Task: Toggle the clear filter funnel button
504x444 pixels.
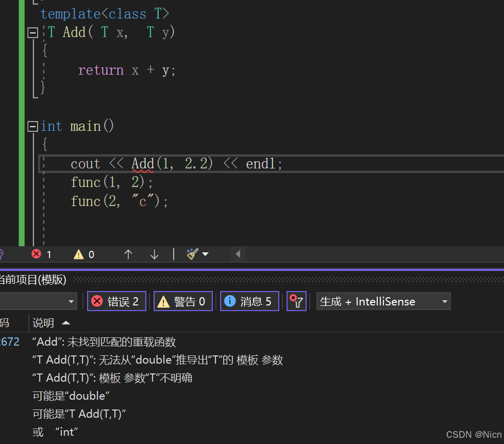Action: coord(296,301)
